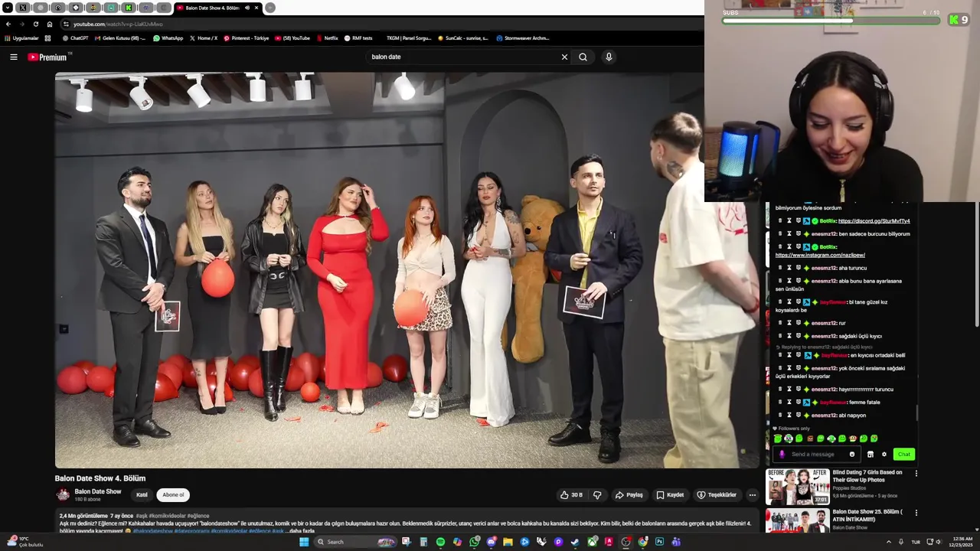980x551 pixels.
Task: Open Microsoft Teams from the taskbar
Action: [x=676, y=542]
